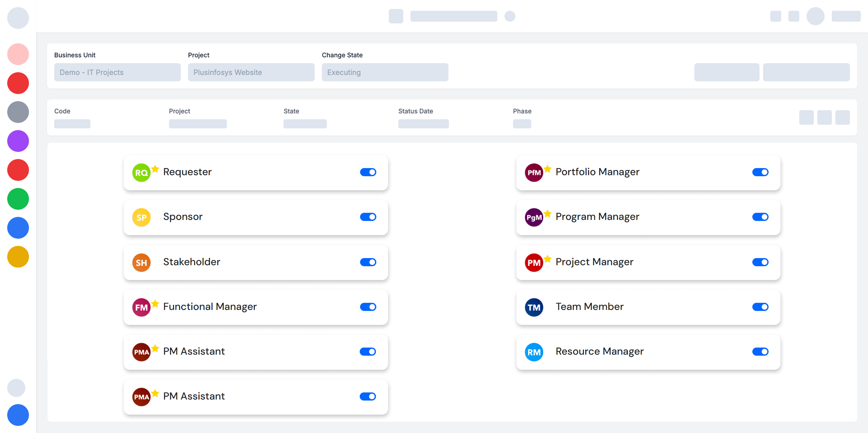Turn off the Team Member toggle

click(760, 307)
